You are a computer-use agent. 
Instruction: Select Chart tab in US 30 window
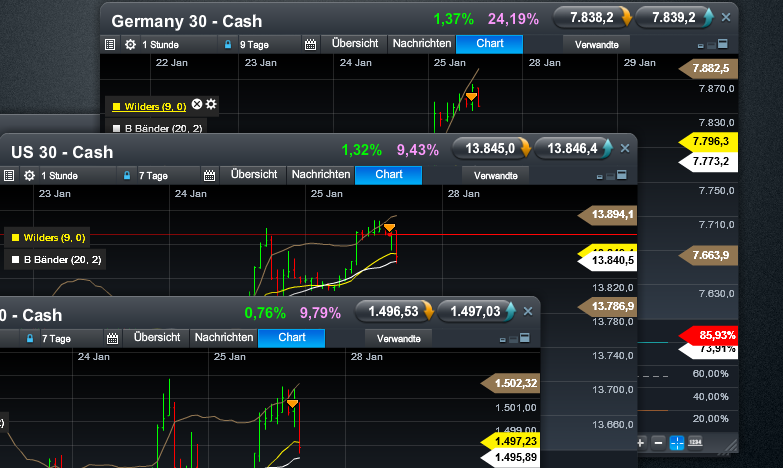coord(389,174)
